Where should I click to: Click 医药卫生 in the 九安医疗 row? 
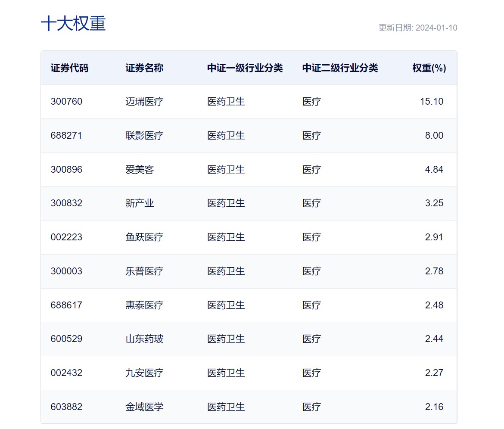click(x=226, y=373)
